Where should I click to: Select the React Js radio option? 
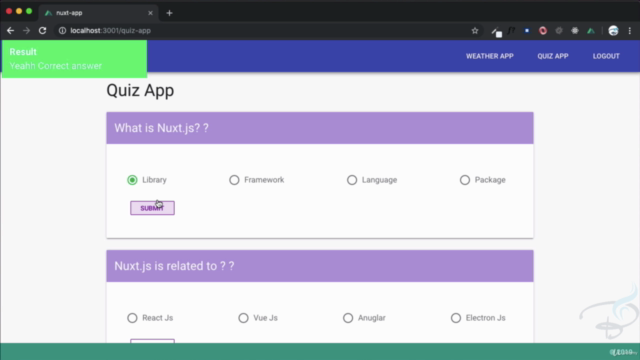(132, 318)
